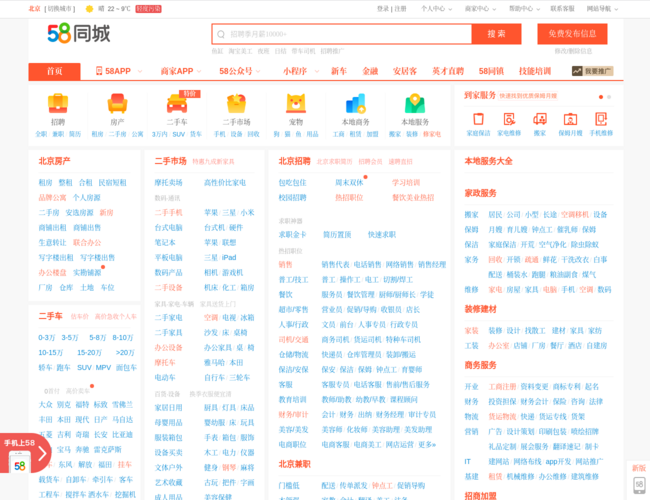Open the 本地服务 map pin icon

coord(415,103)
